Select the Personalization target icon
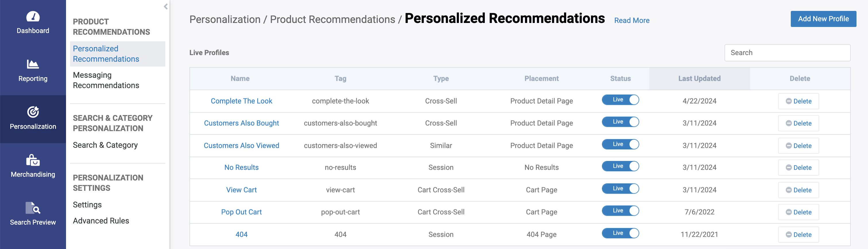The image size is (868, 249). tap(33, 112)
